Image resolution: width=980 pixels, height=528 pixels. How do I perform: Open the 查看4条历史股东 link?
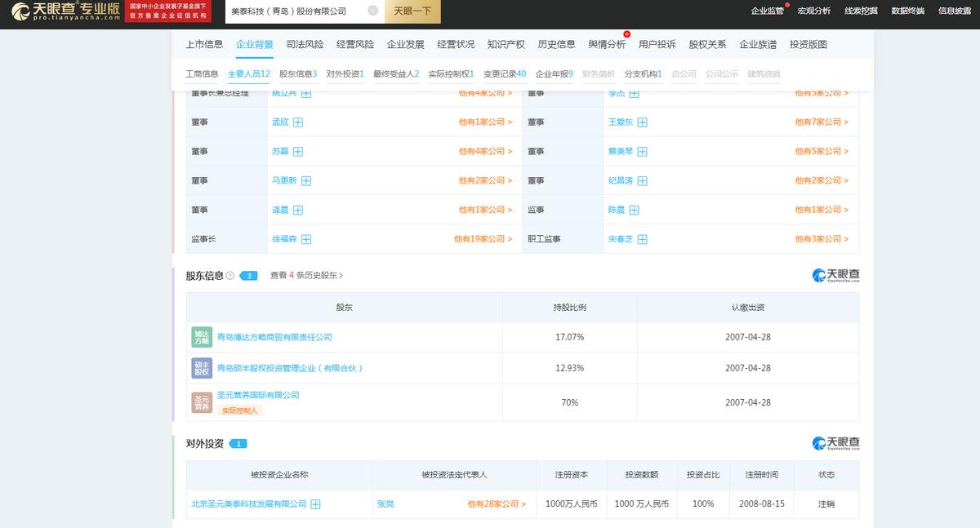[x=306, y=275]
